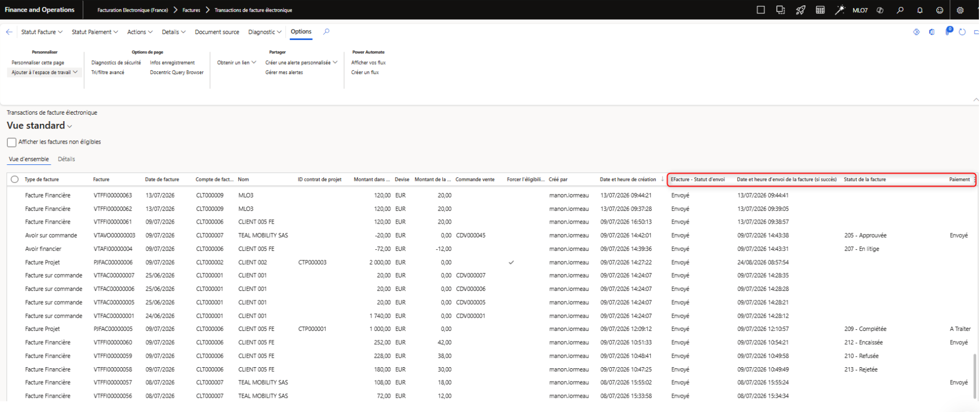Open the Actions dropdown
Screen dimensions: 980x412
pyautogui.click(x=140, y=32)
